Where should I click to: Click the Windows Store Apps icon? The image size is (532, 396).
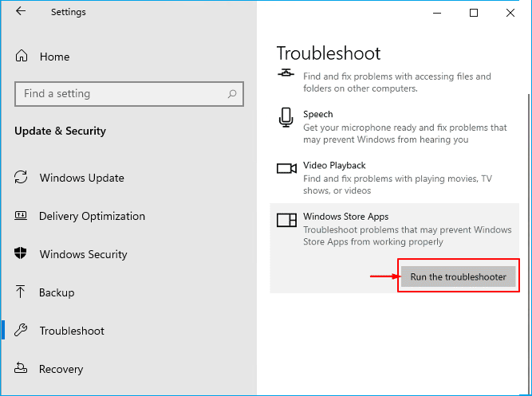286,220
